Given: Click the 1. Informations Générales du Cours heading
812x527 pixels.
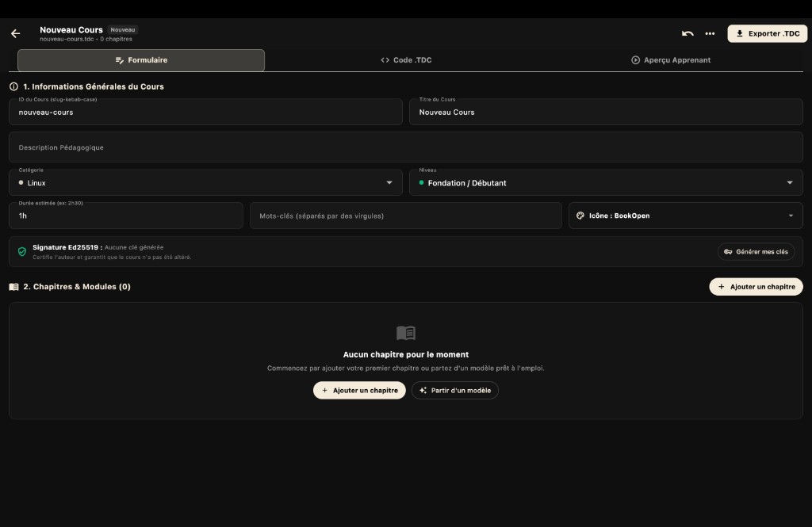Looking at the screenshot, I should click(x=94, y=86).
